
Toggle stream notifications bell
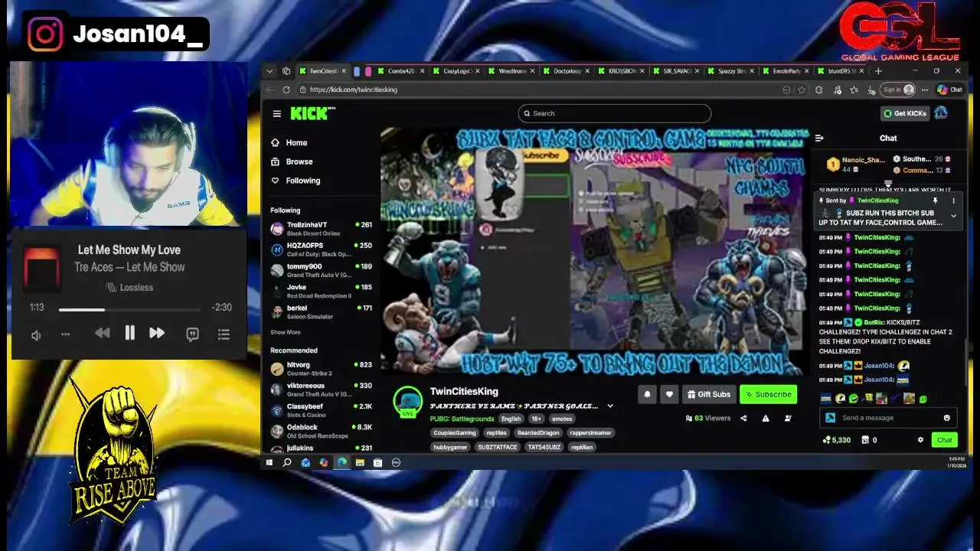click(x=647, y=394)
